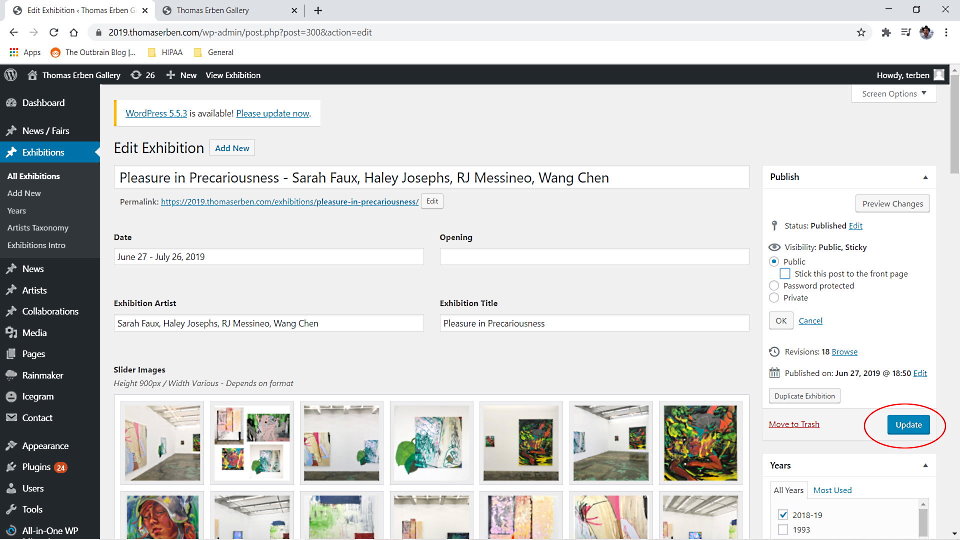Click the Exhibition Title input field
This screenshot has height=540, width=960.
(594, 323)
